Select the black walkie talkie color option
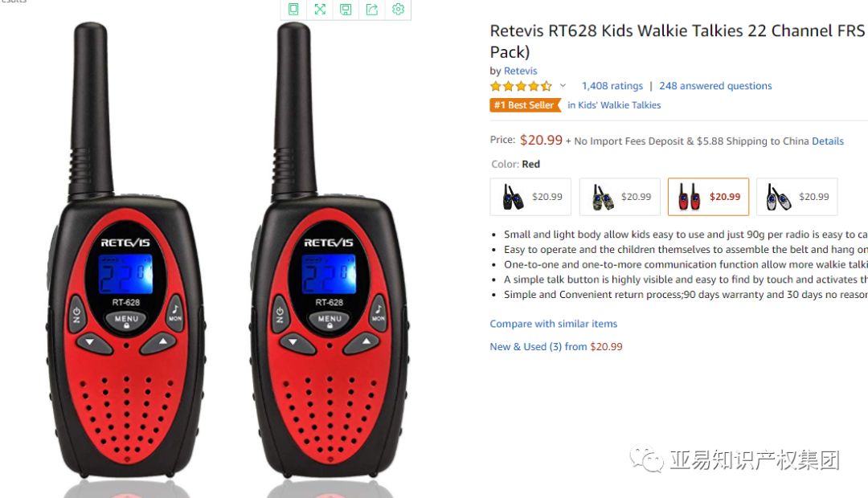The height and width of the screenshot is (498, 868). click(x=530, y=197)
